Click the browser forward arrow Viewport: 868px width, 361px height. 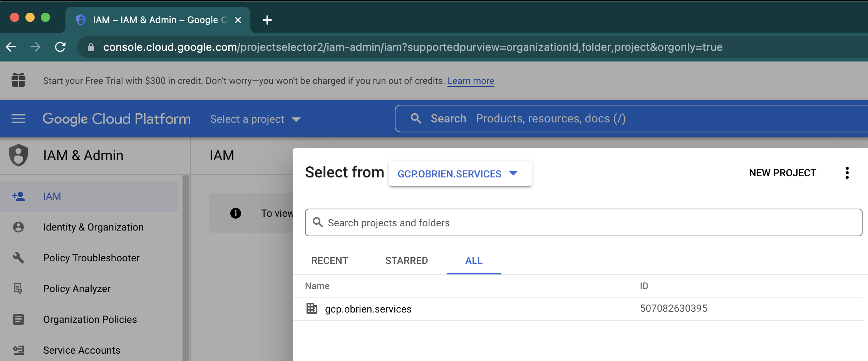pyautogui.click(x=35, y=47)
